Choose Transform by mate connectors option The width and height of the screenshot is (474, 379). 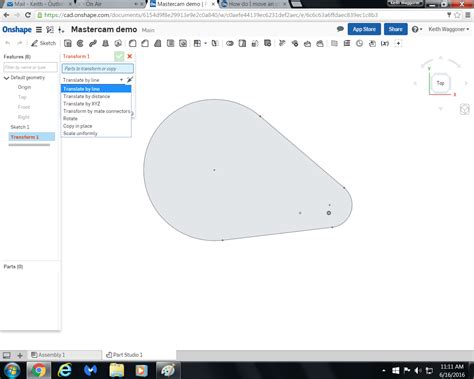point(96,111)
